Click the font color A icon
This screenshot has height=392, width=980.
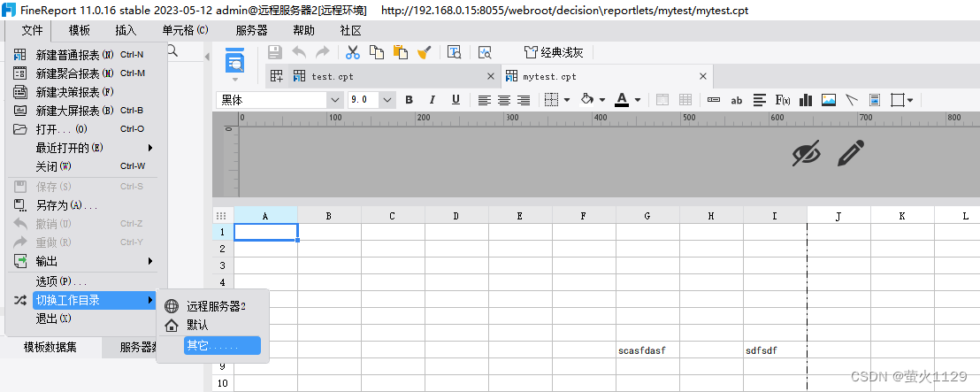(622, 100)
